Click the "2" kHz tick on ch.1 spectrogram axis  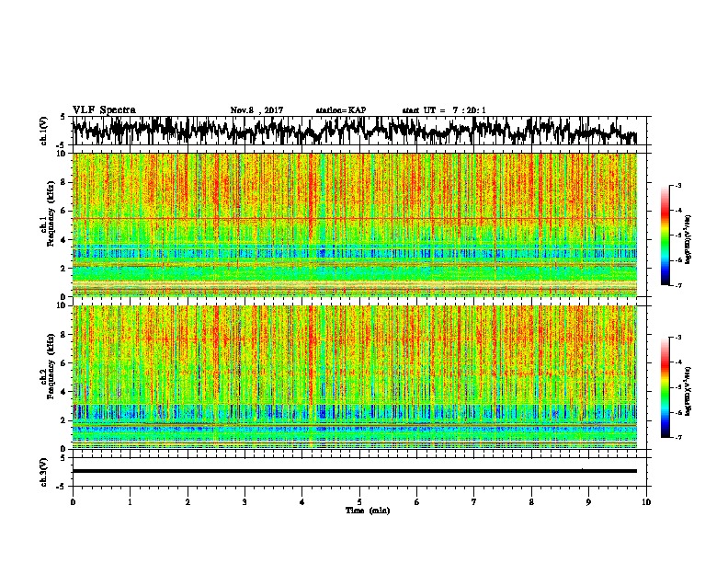point(63,269)
